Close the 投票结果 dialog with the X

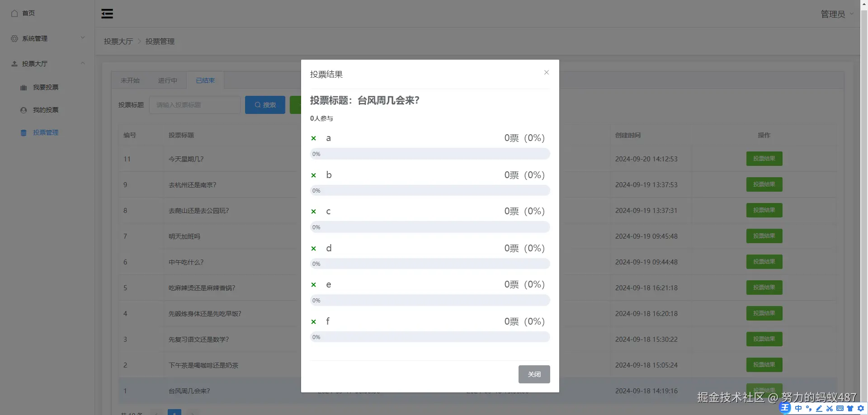(x=547, y=72)
